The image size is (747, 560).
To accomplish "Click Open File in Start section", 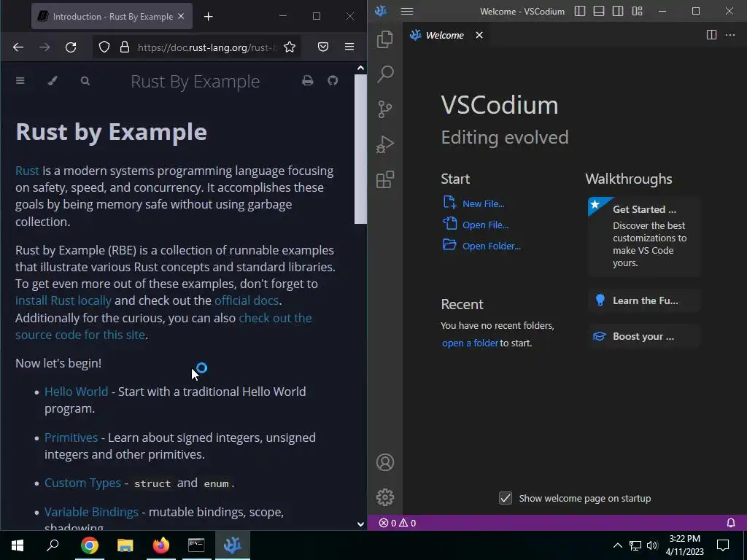I will (485, 225).
